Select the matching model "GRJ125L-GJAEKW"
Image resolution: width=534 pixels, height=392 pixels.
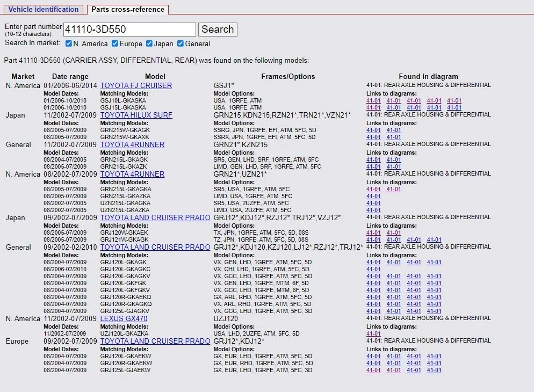(125, 370)
